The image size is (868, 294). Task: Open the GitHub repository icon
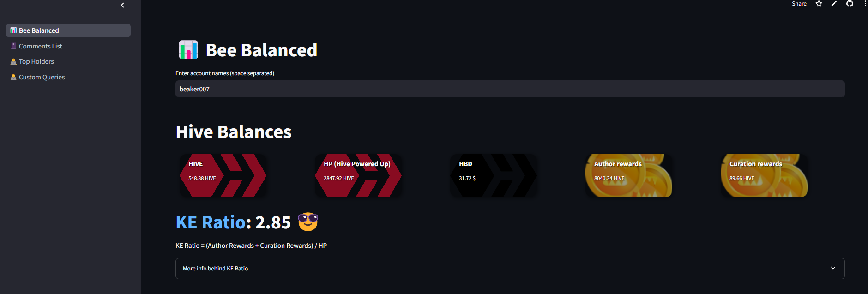850,4
